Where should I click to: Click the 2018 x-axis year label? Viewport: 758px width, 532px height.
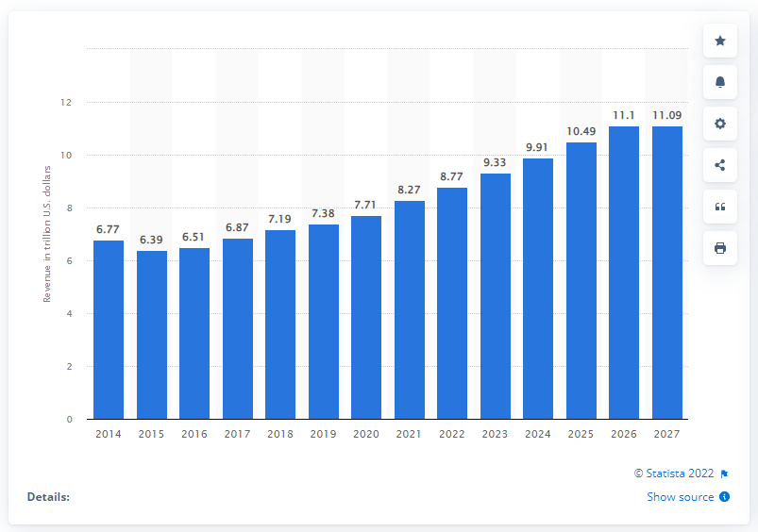tap(280, 434)
